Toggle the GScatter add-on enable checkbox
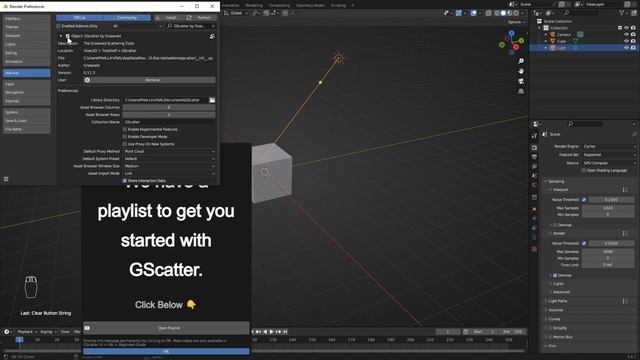Viewport: 640px width, 360px height. point(67,36)
